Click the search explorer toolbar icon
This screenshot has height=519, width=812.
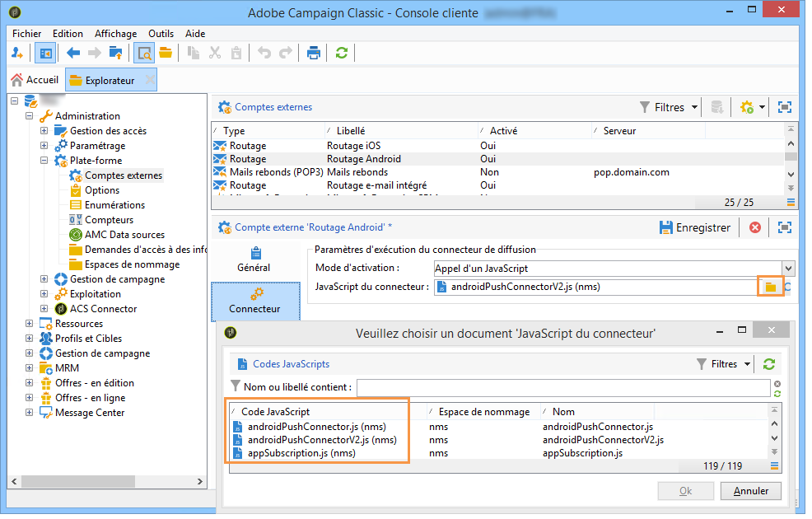click(144, 53)
